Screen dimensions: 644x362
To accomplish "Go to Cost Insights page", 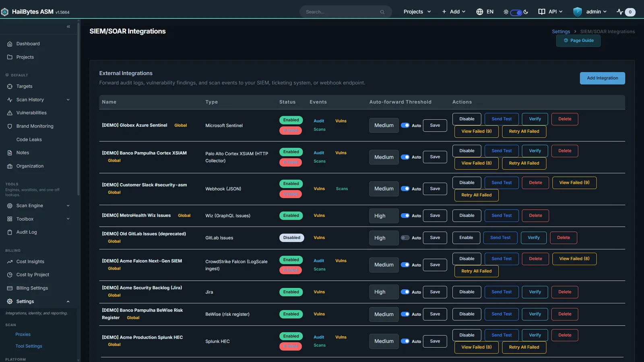I will point(30,261).
